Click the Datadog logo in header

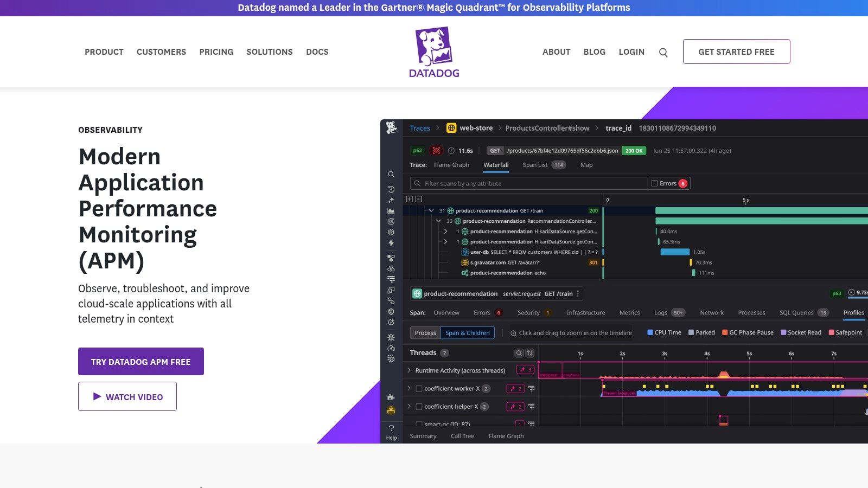434,52
